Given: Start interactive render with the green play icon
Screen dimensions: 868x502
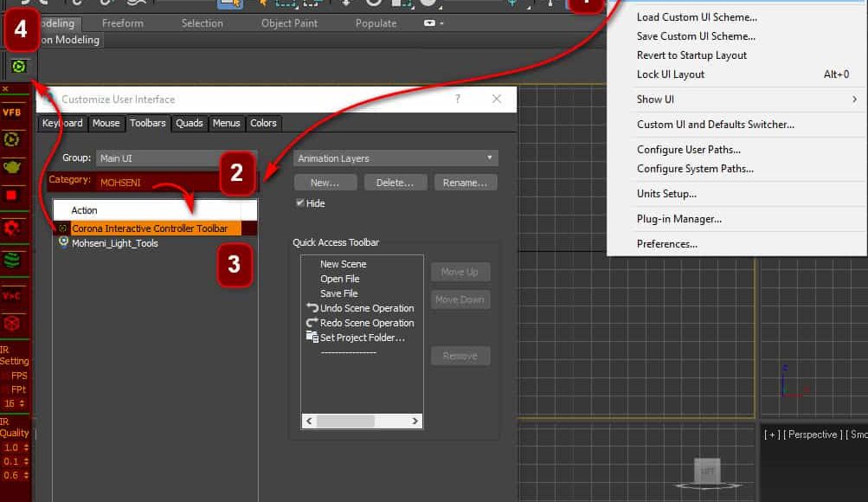Looking at the screenshot, I should pos(12,139).
